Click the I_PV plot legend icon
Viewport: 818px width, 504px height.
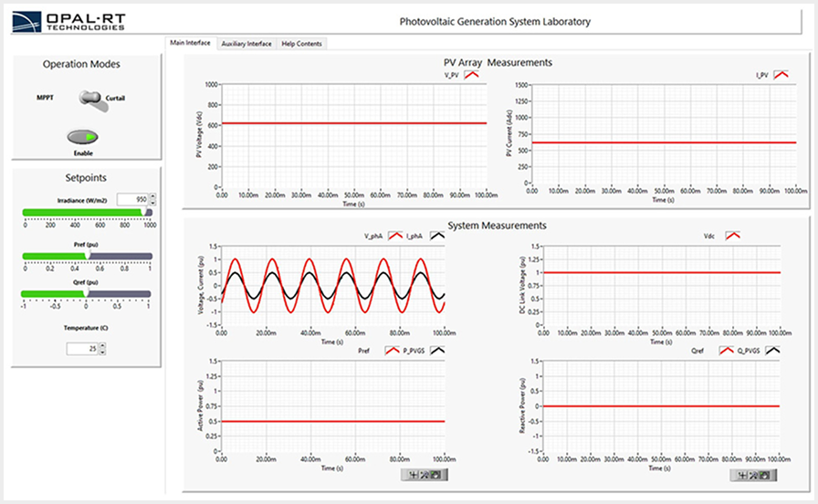click(781, 75)
